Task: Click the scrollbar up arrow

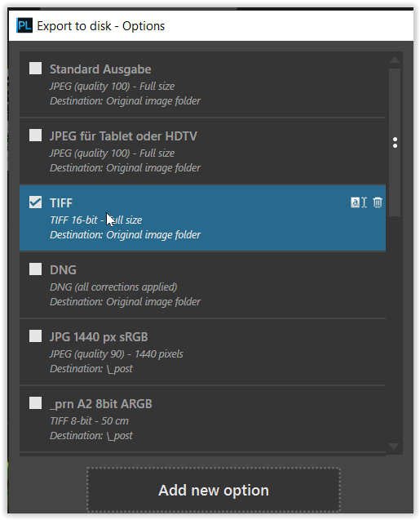Action: [395, 60]
